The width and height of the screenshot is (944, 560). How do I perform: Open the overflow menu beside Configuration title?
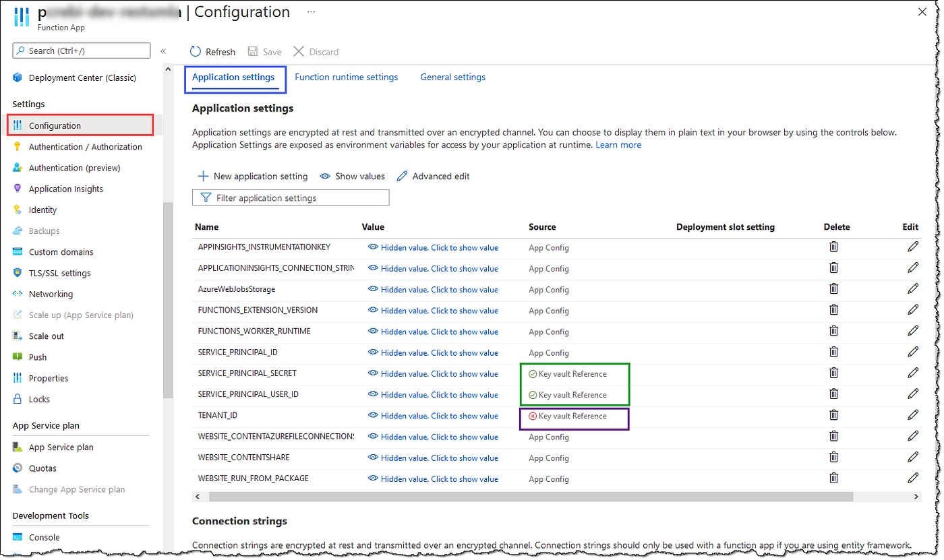coord(311,11)
